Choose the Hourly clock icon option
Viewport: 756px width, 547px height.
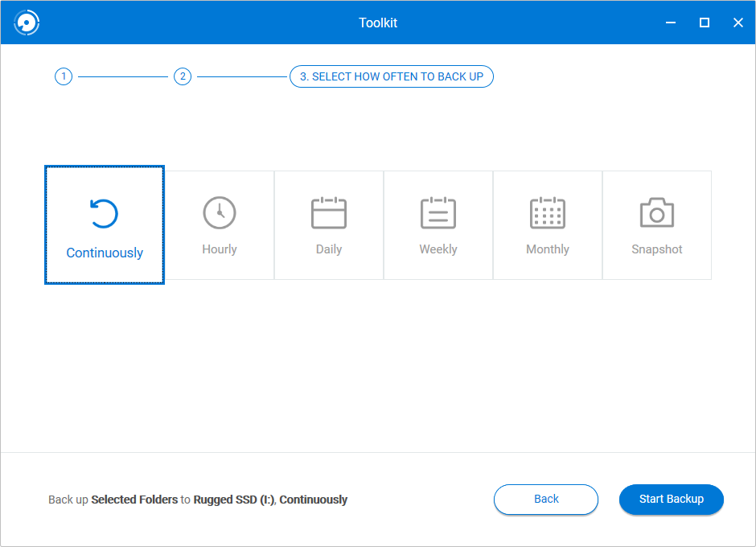pos(220,224)
